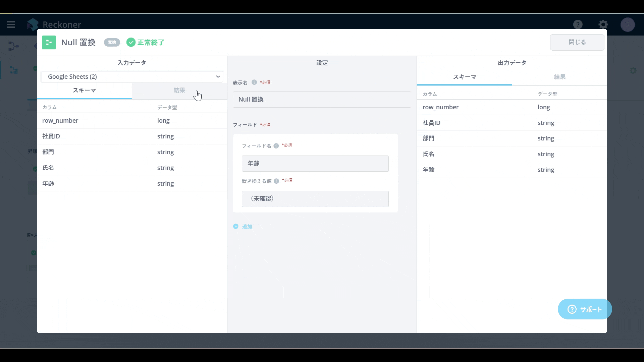Click the データ型 header in output schema
The image size is (644, 362).
pos(547,94)
